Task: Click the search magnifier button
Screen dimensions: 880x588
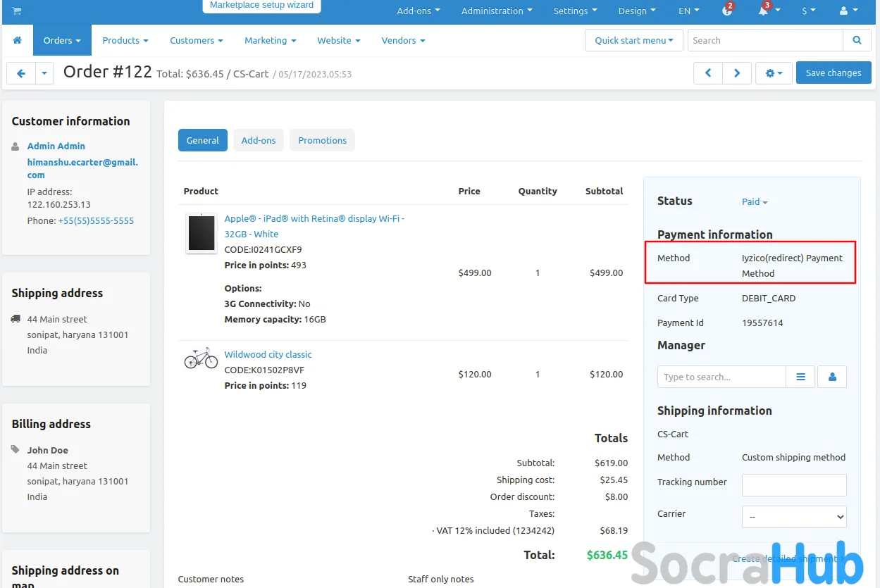Action: [857, 41]
